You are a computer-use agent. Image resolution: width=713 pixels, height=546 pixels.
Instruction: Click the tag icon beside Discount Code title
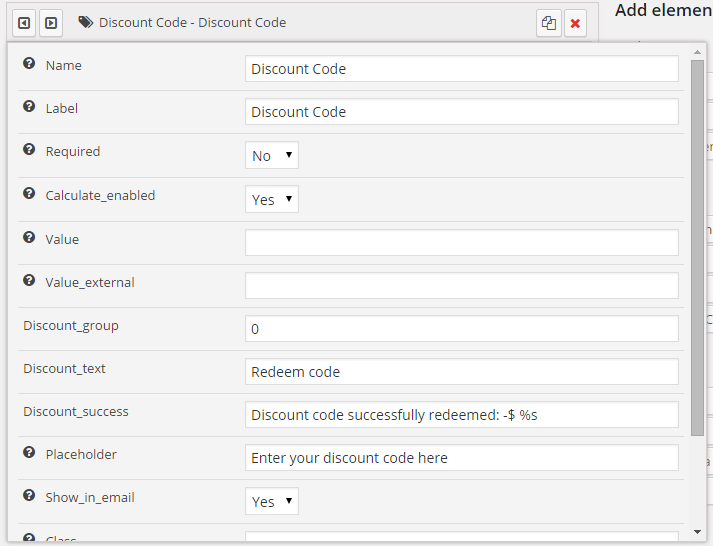85,22
